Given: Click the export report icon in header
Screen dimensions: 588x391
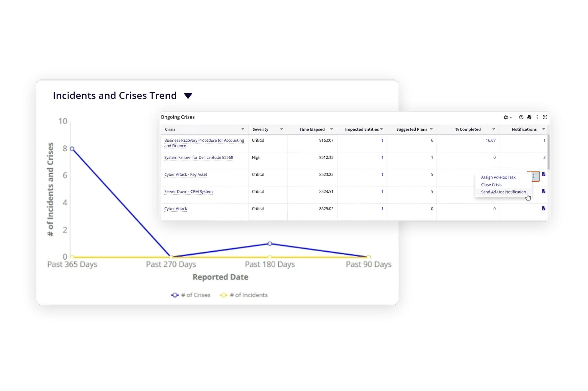Looking at the screenshot, I should coord(529,117).
